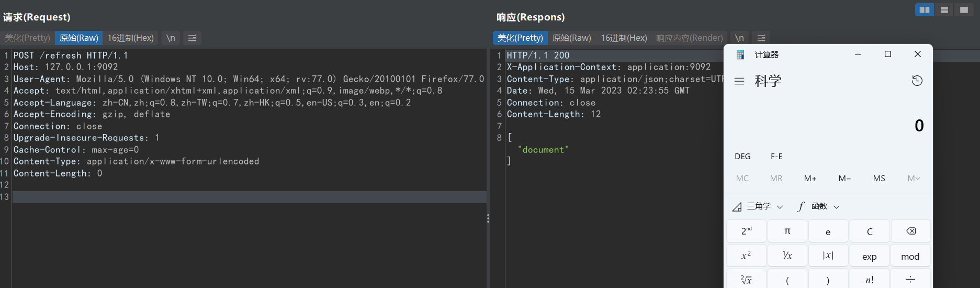
Task: Click the highlighted empty line 13 in request
Action: (250, 197)
